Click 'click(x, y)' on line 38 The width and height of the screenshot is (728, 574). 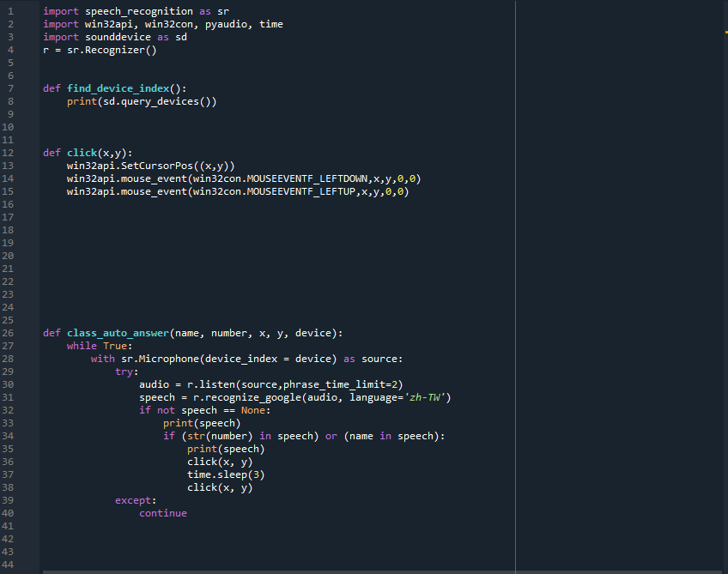220,487
